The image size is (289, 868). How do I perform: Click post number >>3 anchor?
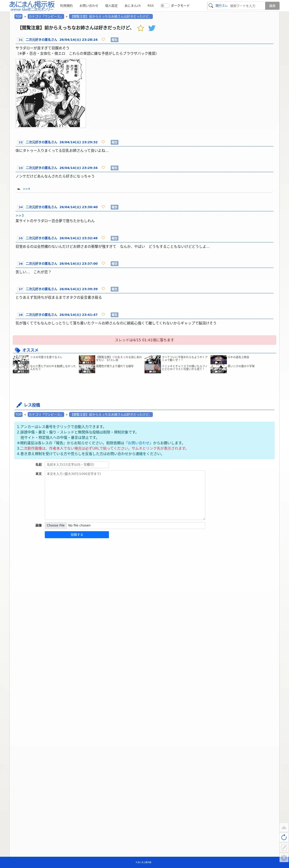click(x=20, y=168)
